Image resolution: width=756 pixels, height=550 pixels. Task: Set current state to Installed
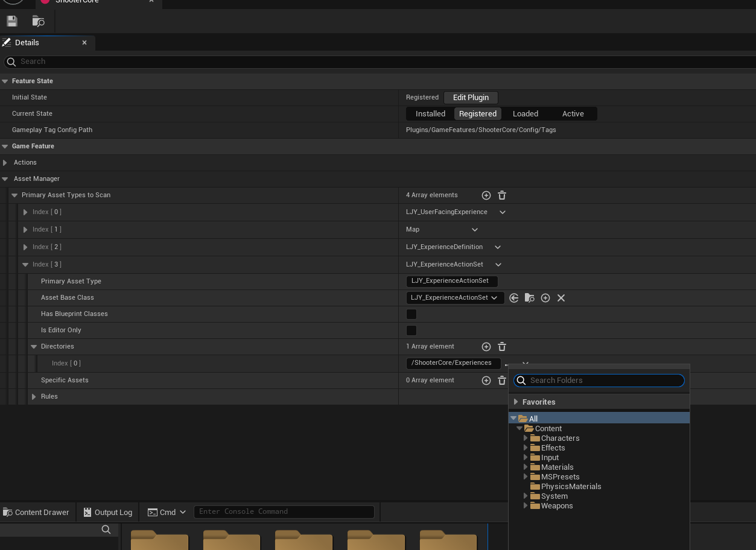430,114
